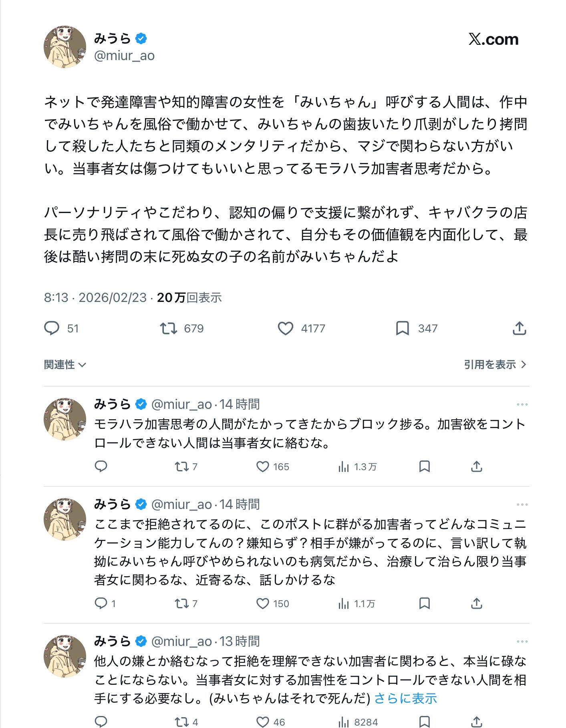Repost the third reply with 4 reposts
This screenshot has width=566, height=728.
[x=182, y=722]
